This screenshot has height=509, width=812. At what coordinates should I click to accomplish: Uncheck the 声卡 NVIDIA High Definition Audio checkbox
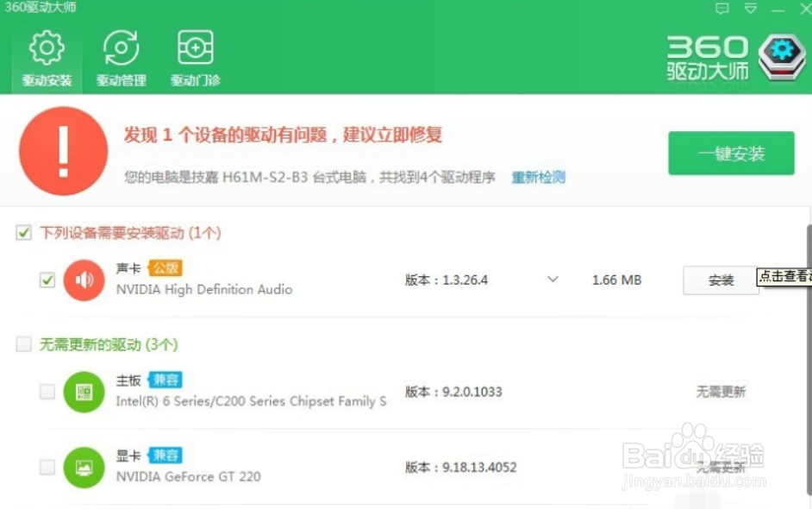[47, 280]
